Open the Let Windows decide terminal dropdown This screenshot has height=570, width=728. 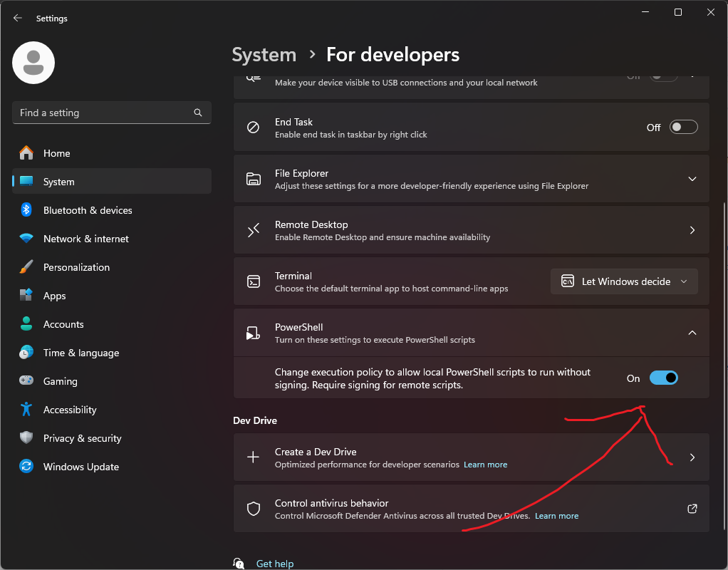pyautogui.click(x=624, y=281)
